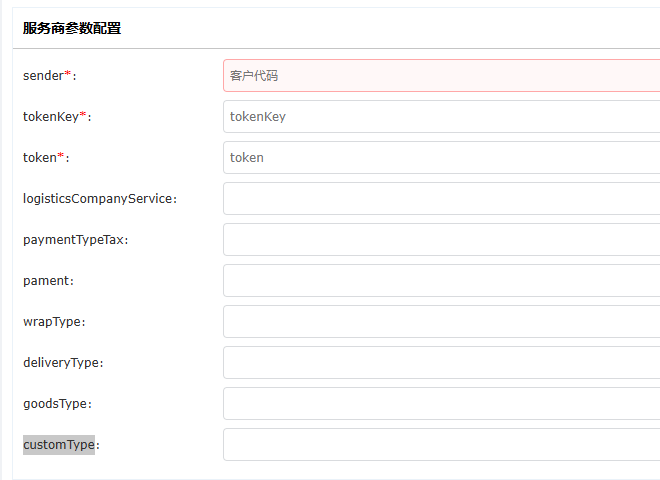Image resolution: width=660 pixels, height=480 pixels.
Task: Focus the customType input box
Action: pos(440,444)
